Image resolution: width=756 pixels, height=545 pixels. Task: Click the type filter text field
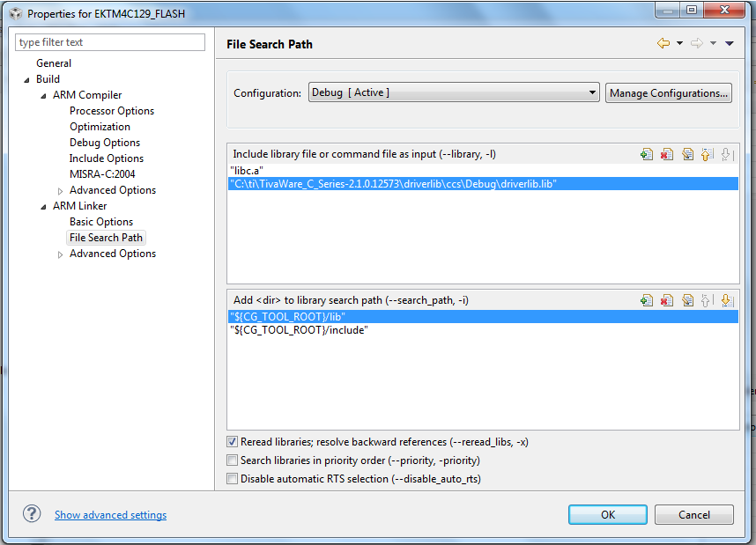110,42
